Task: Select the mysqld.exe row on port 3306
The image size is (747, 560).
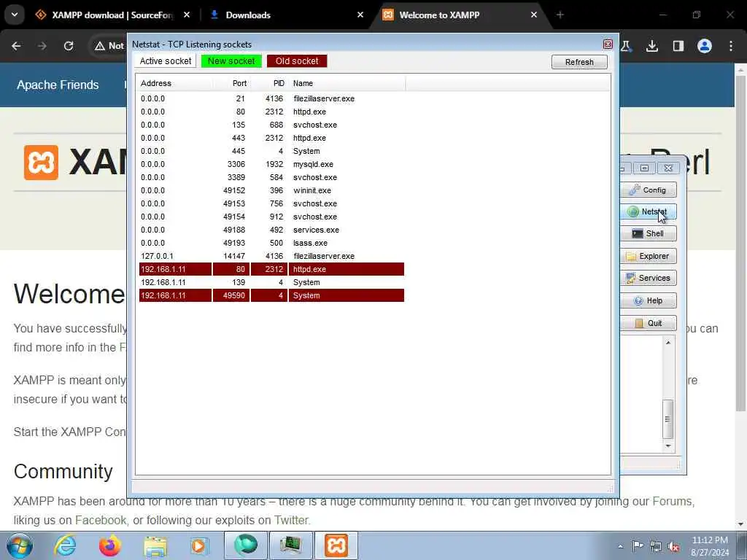Action: click(271, 164)
